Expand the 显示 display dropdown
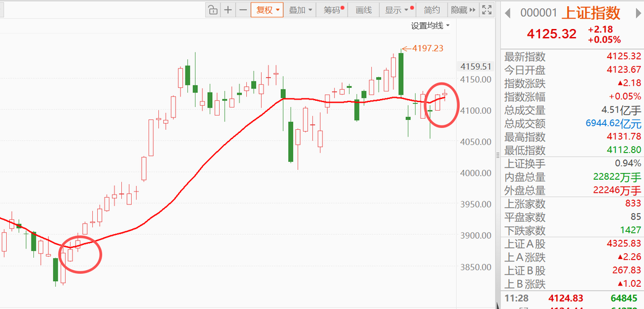The image size is (644, 309). [x=397, y=10]
